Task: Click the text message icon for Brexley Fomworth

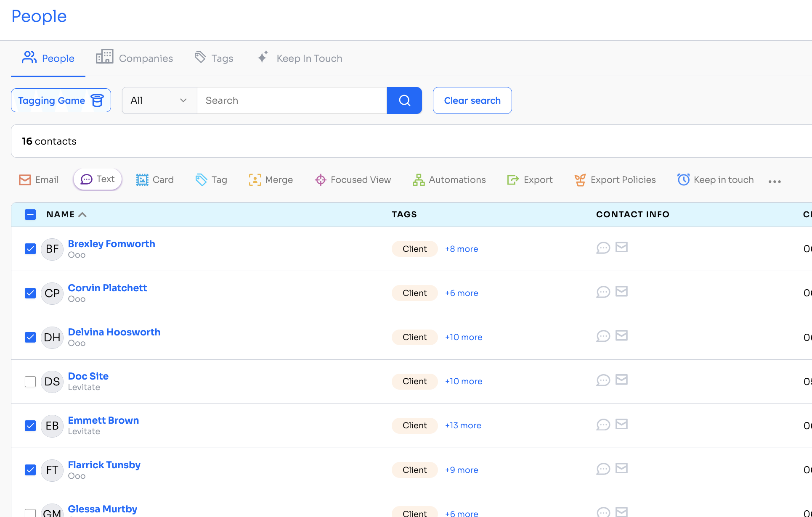Action: point(603,248)
